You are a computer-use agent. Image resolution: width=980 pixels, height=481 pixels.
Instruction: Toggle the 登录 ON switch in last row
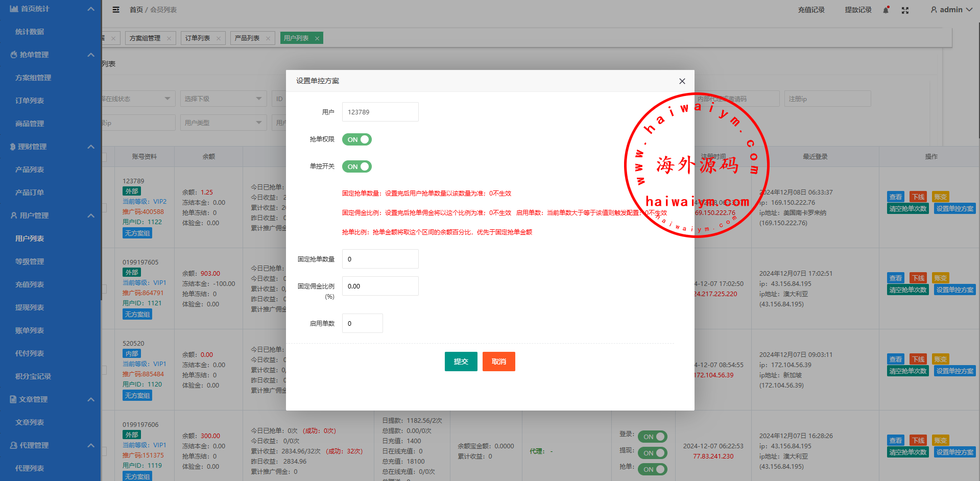tap(652, 437)
